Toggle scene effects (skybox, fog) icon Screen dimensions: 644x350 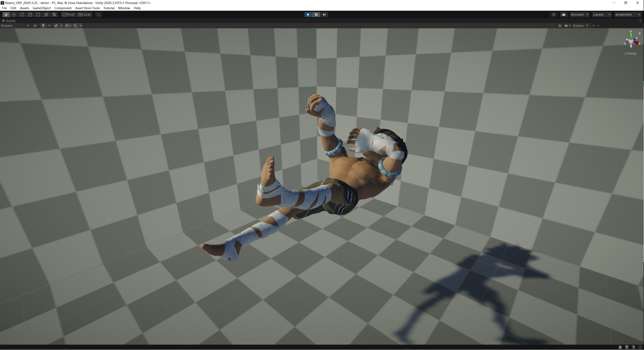point(56,25)
